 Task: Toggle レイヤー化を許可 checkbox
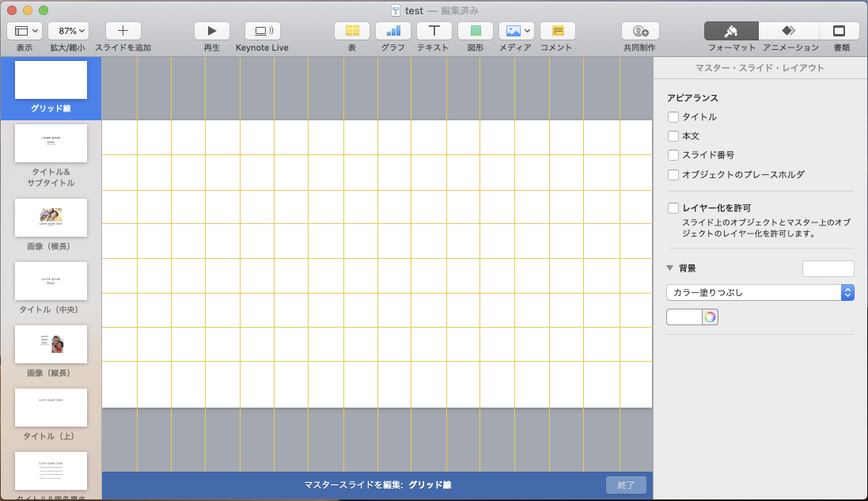[673, 208]
